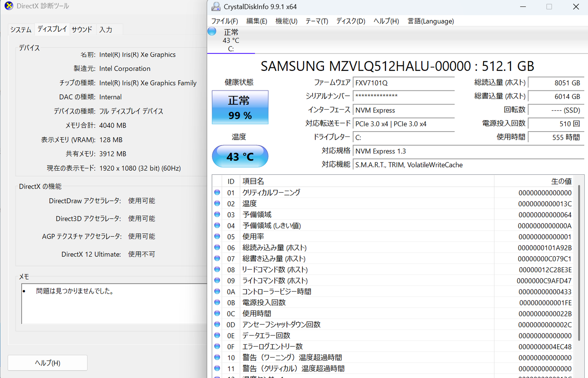
Task: Click the 総読込量 value 8051 GB
Action: tap(556, 83)
